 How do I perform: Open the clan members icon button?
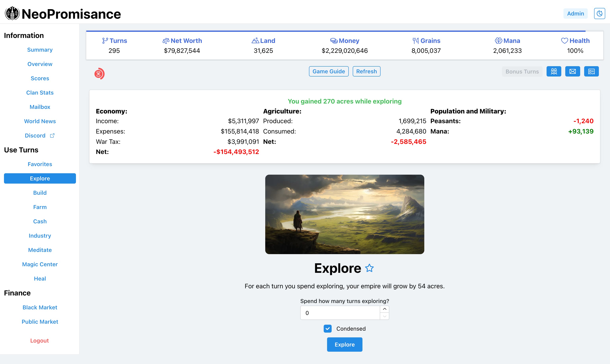coord(554,71)
